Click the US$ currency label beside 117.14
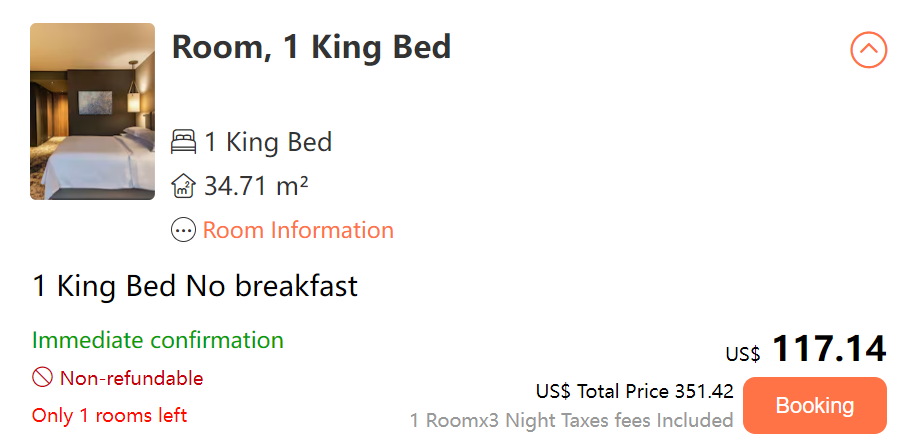 tap(743, 353)
